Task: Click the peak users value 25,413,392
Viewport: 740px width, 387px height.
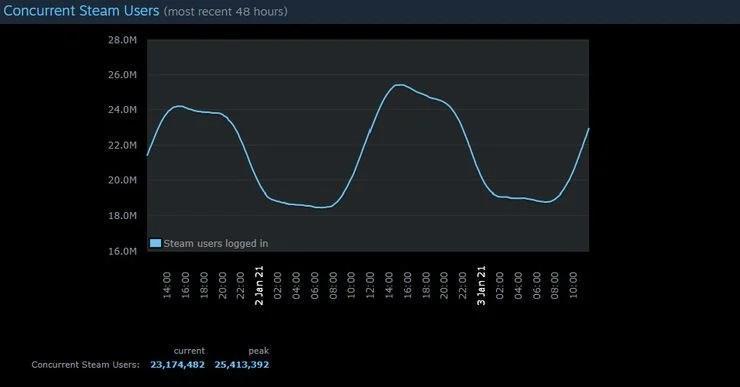Action: (242, 364)
